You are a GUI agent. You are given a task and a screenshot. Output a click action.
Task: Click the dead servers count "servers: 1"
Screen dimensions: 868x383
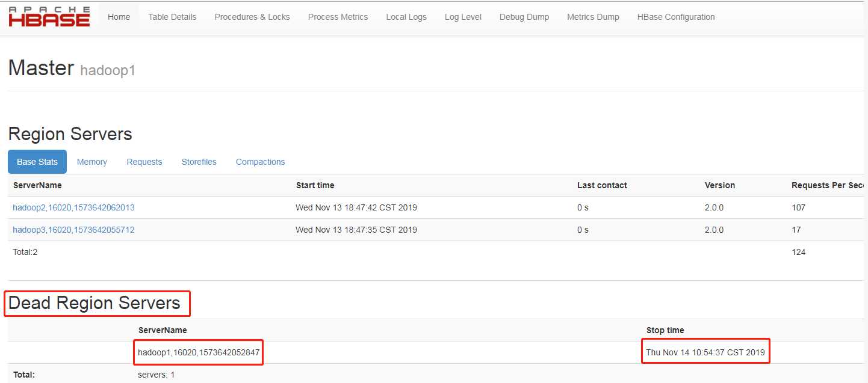[157, 375]
